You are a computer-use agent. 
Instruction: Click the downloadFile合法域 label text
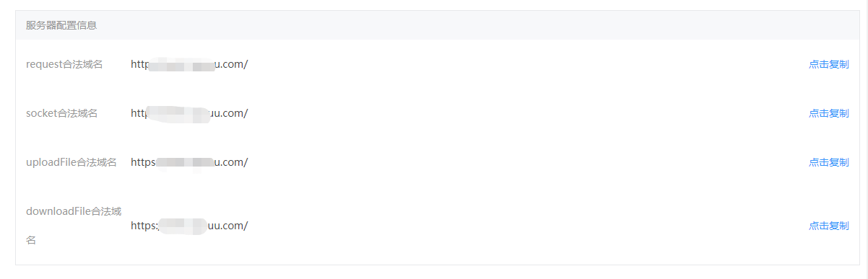tap(74, 211)
